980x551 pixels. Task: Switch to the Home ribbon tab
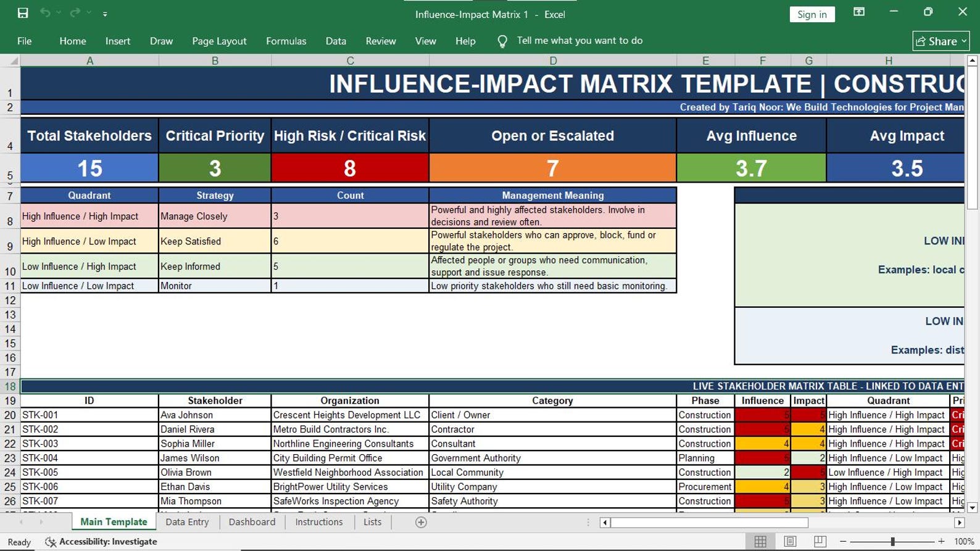(x=73, y=41)
